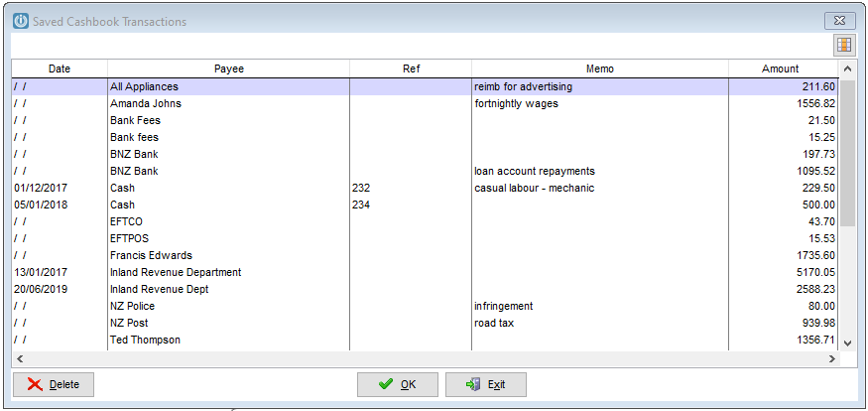Sort by the Amount column header
The width and height of the screenshot is (868, 411).
point(780,69)
